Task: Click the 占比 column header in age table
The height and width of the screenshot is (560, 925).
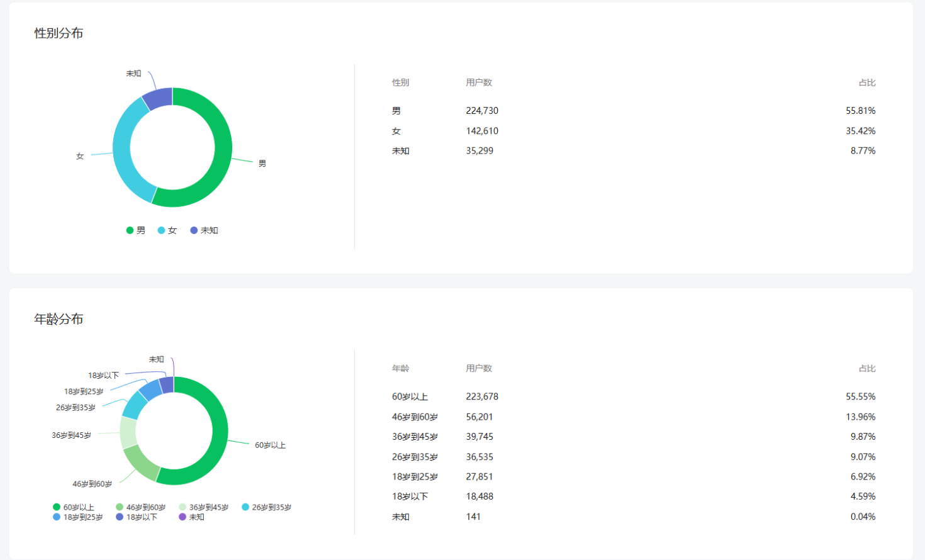Action: click(x=866, y=369)
